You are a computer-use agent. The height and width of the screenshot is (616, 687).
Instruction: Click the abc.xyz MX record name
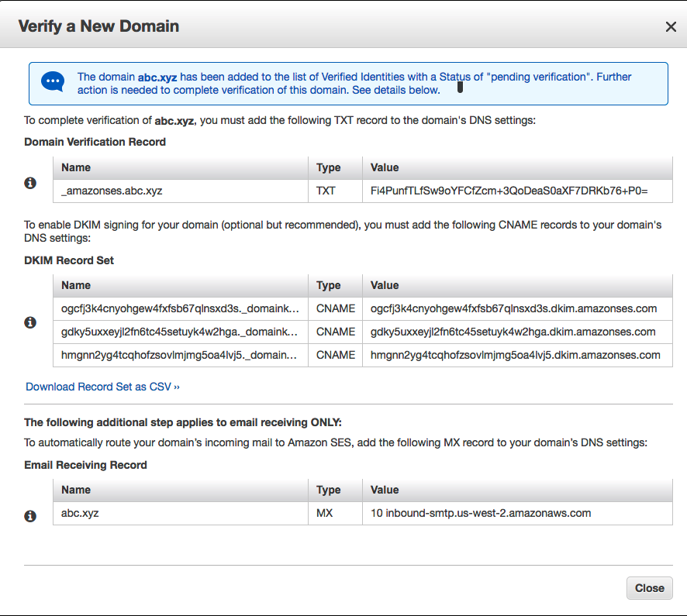click(81, 513)
